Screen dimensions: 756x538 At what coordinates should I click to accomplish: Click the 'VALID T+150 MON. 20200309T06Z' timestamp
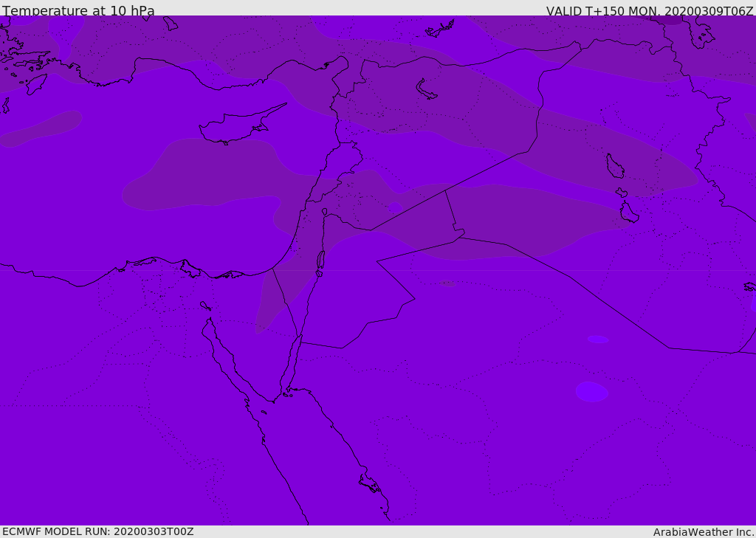[650, 10]
